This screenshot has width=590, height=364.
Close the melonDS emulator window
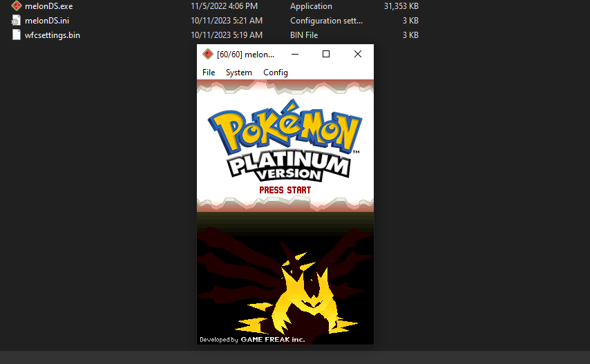(x=357, y=54)
